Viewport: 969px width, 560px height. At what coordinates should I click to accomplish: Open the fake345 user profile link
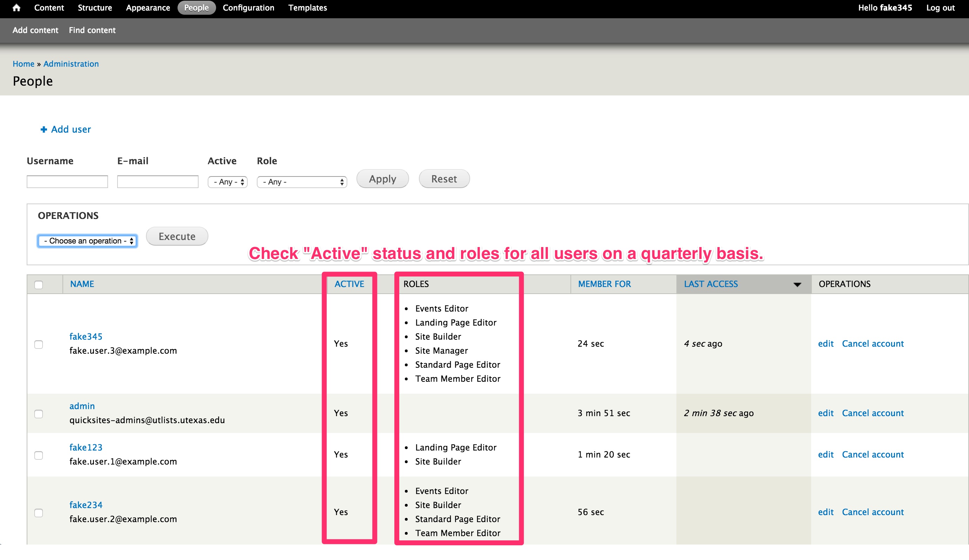(x=86, y=336)
